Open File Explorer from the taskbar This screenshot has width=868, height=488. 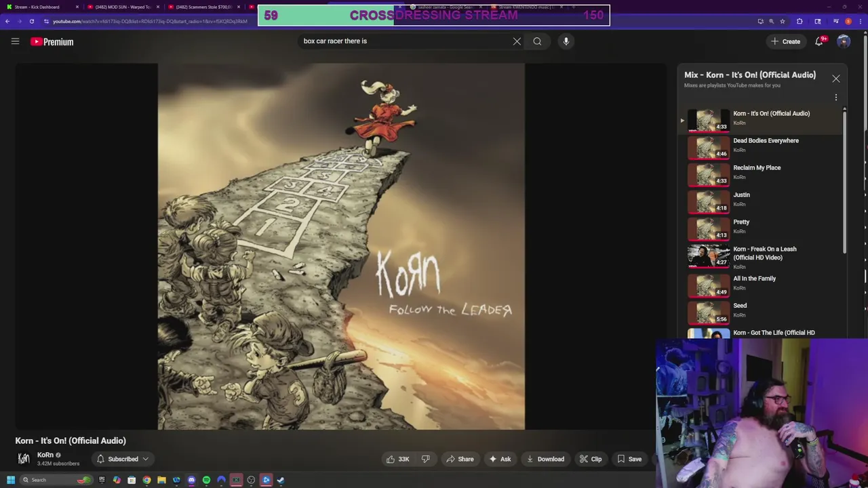(161, 480)
